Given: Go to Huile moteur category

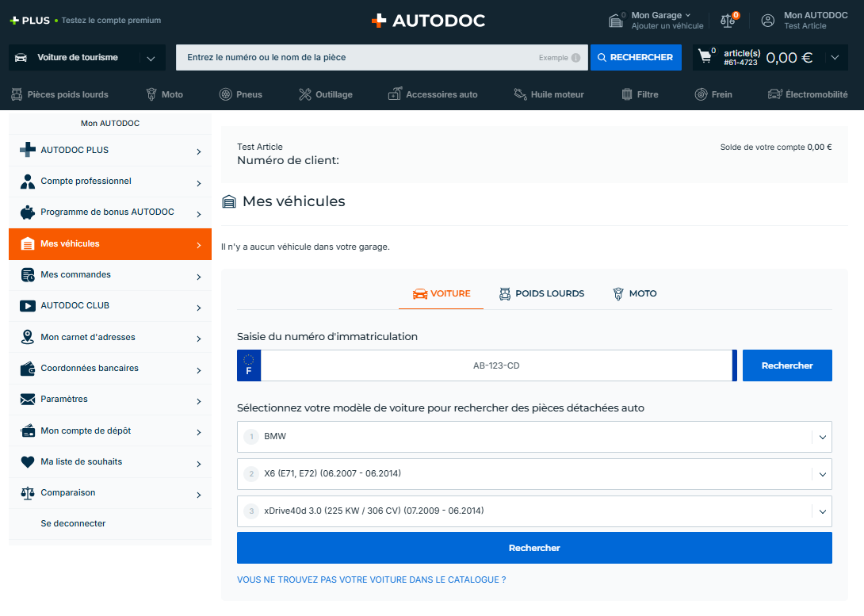Looking at the screenshot, I should tap(549, 94).
